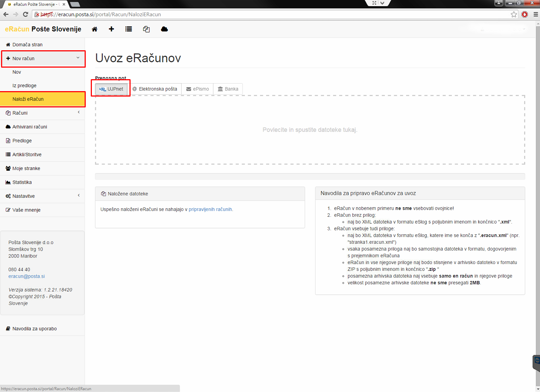Click the upload progress bar
Image resolution: width=540 pixels, height=392 pixels.
tap(310, 176)
